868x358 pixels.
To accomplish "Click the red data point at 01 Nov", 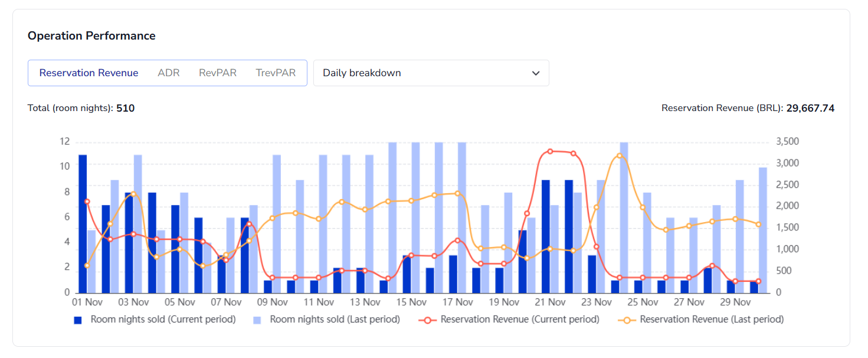I will coord(87,201).
